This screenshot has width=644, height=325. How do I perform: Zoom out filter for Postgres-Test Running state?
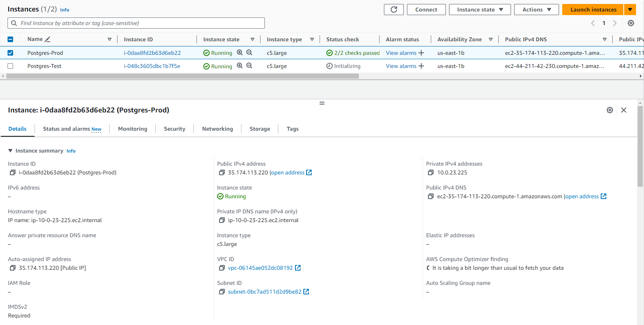pyautogui.click(x=249, y=66)
